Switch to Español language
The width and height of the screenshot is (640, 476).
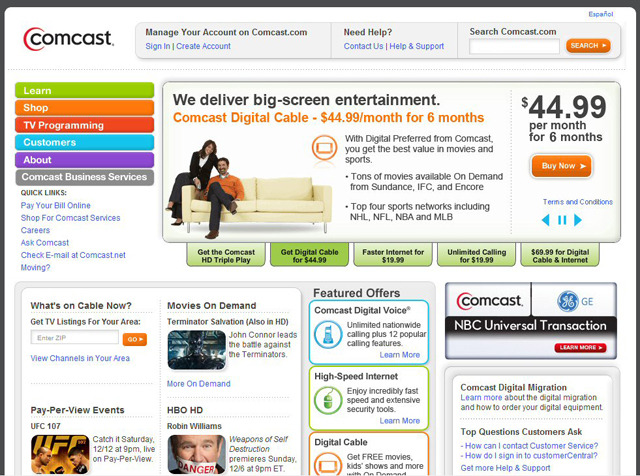(x=600, y=14)
